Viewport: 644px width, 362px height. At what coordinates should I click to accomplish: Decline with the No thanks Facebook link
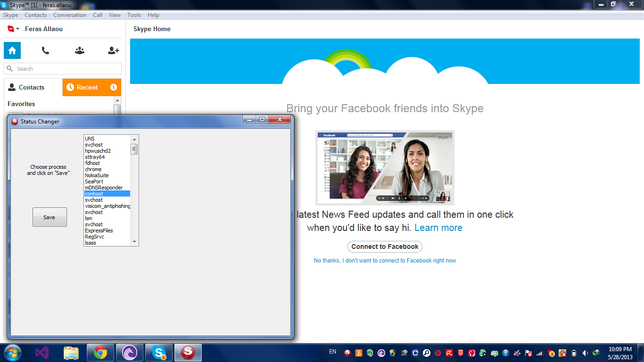pos(385,261)
